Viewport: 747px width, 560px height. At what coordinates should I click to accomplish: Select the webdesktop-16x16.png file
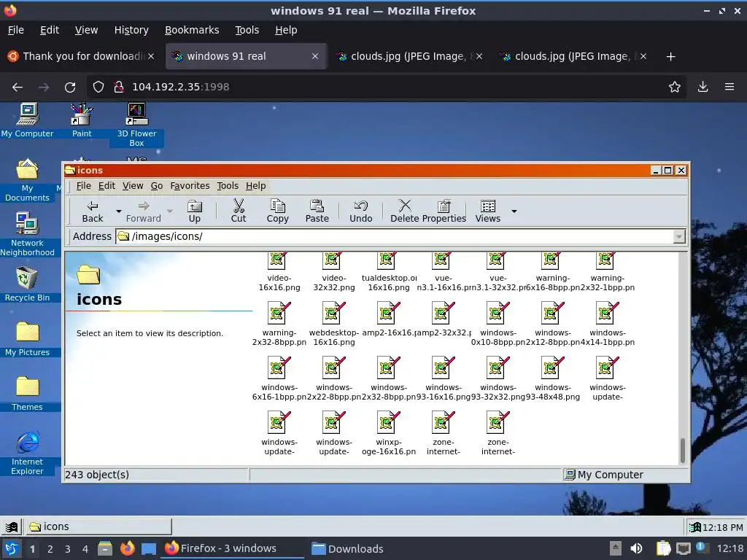(x=333, y=323)
